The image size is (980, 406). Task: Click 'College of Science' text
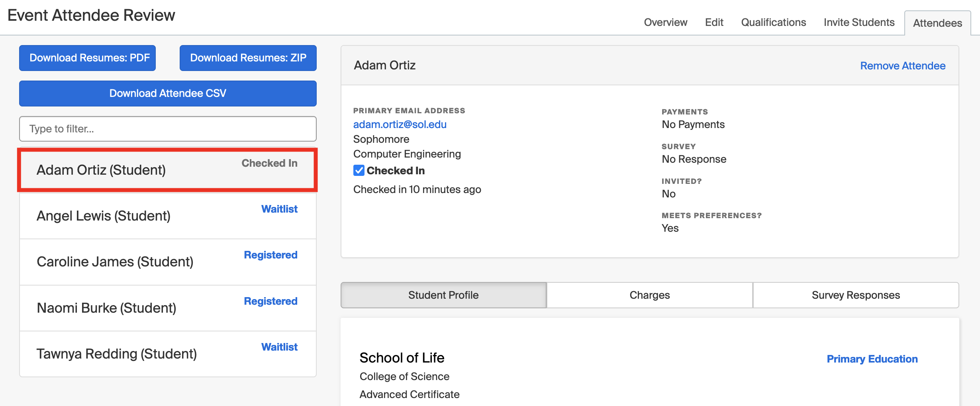(x=404, y=376)
